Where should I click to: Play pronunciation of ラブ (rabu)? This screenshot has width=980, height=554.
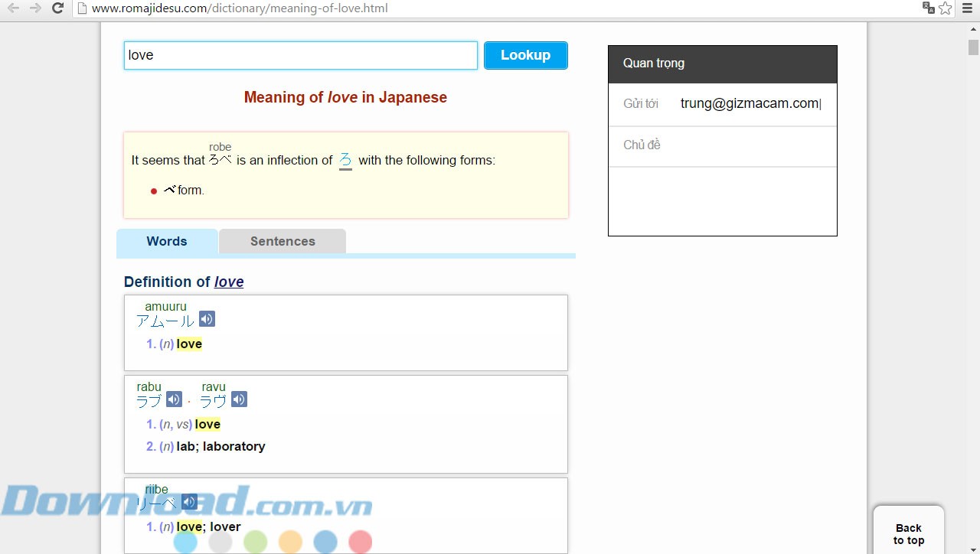pos(175,399)
